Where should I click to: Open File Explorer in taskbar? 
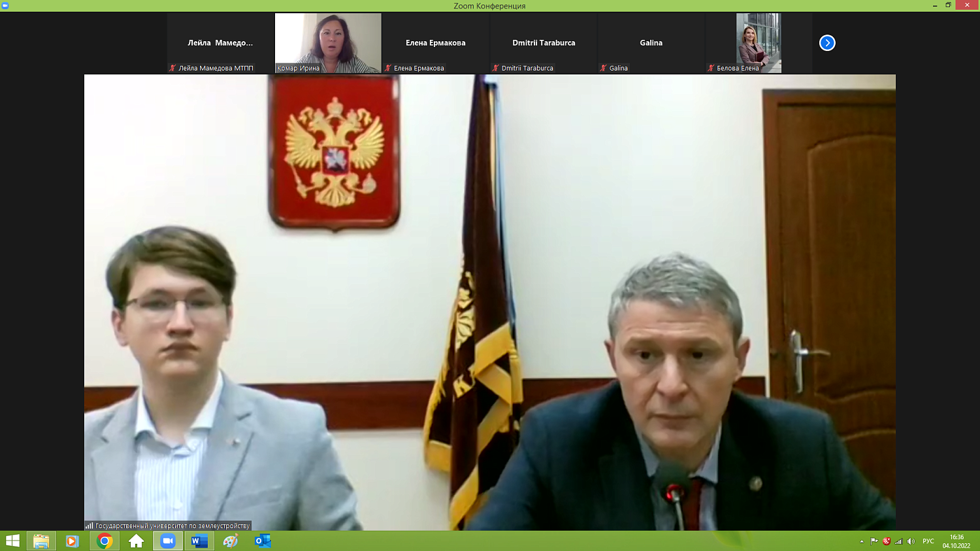(41, 541)
